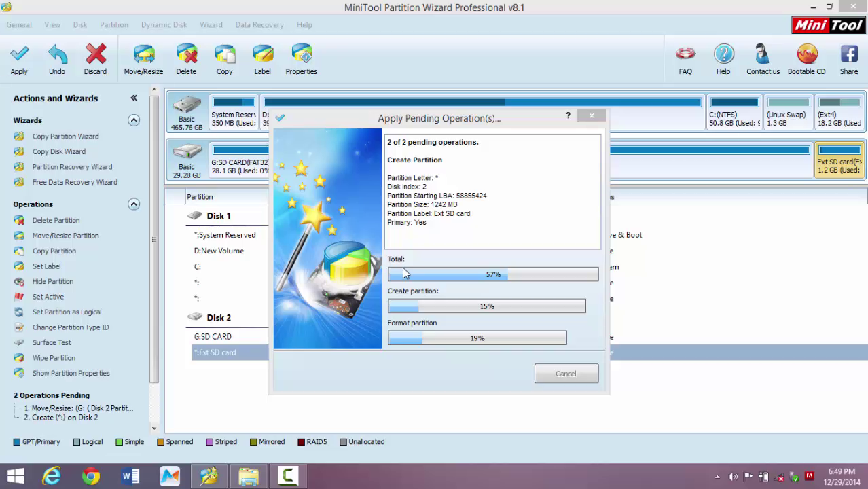
Task: Choose Show Partition Properties
Action: point(71,373)
